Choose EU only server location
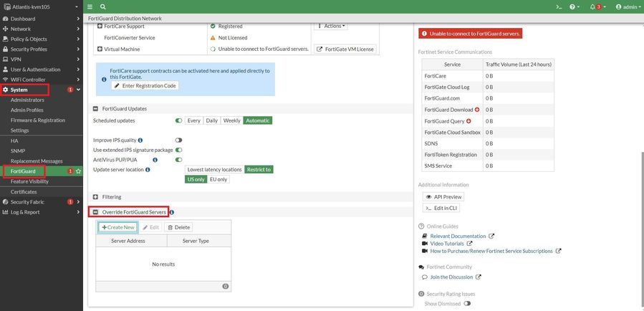644x311 pixels. pos(218,179)
